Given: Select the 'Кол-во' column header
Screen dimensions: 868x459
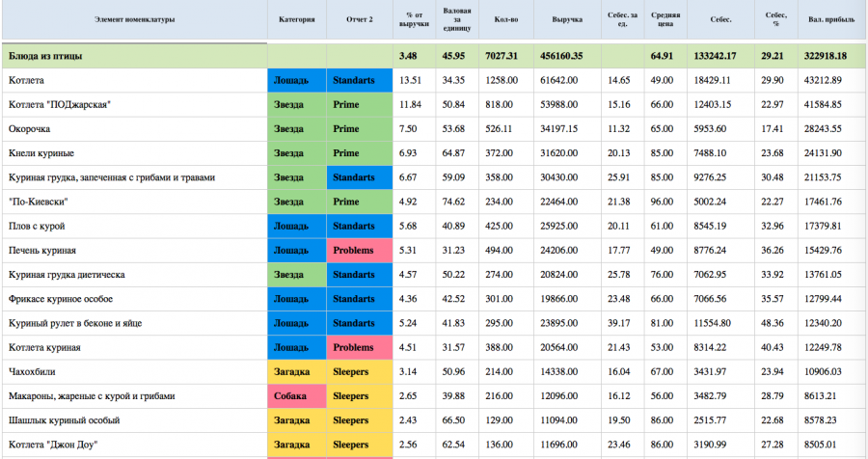Looking at the screenshot, I should coord(506,19).
